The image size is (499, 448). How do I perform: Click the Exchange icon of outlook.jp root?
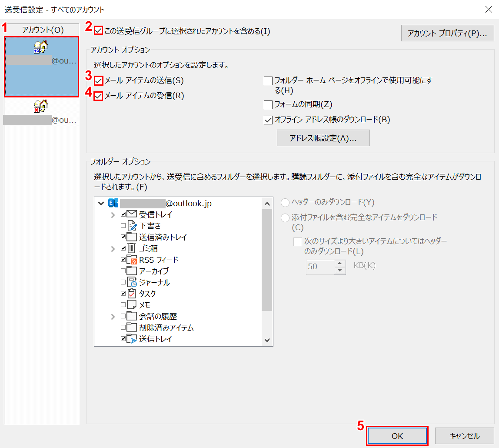(113, 203)
